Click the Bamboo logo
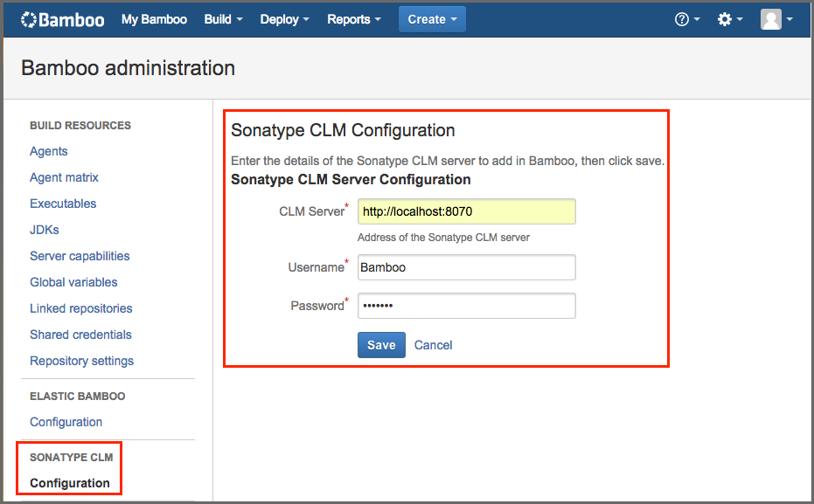The width and height of the screenshot is (814, 504). [x=62, y=20]
